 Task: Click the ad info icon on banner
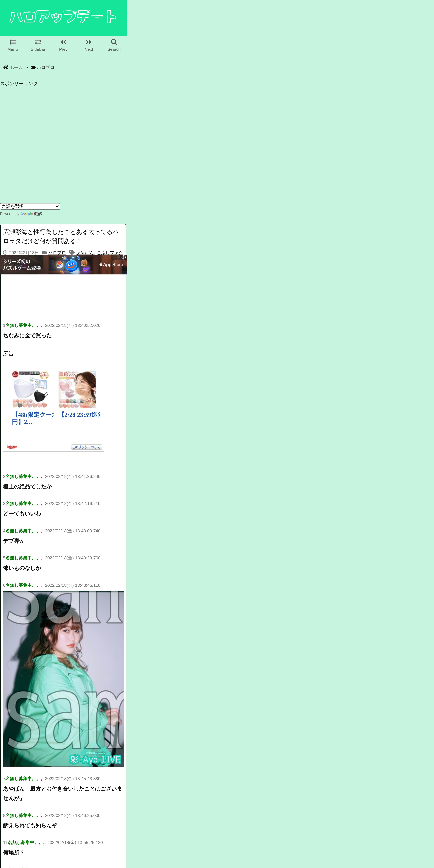pyautogui.click(x=124, y=257)
